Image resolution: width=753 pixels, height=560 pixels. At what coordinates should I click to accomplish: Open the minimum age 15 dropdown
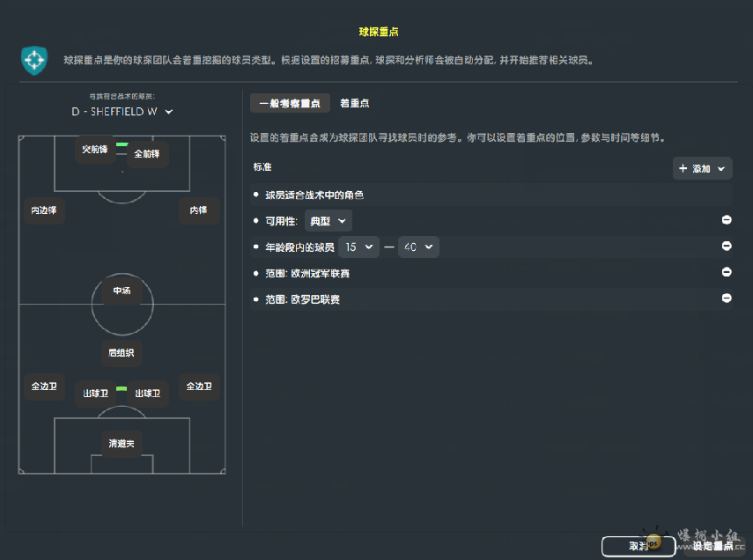[x=358, y=247]
